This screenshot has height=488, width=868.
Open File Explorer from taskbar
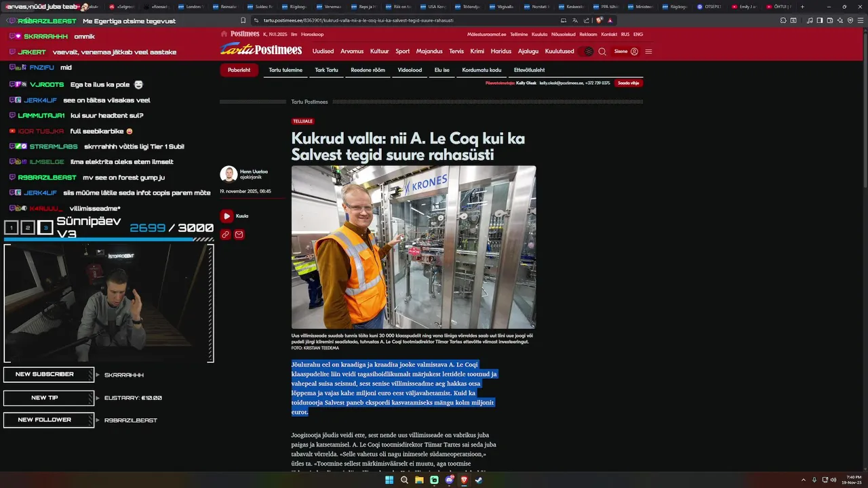point(419,480)
